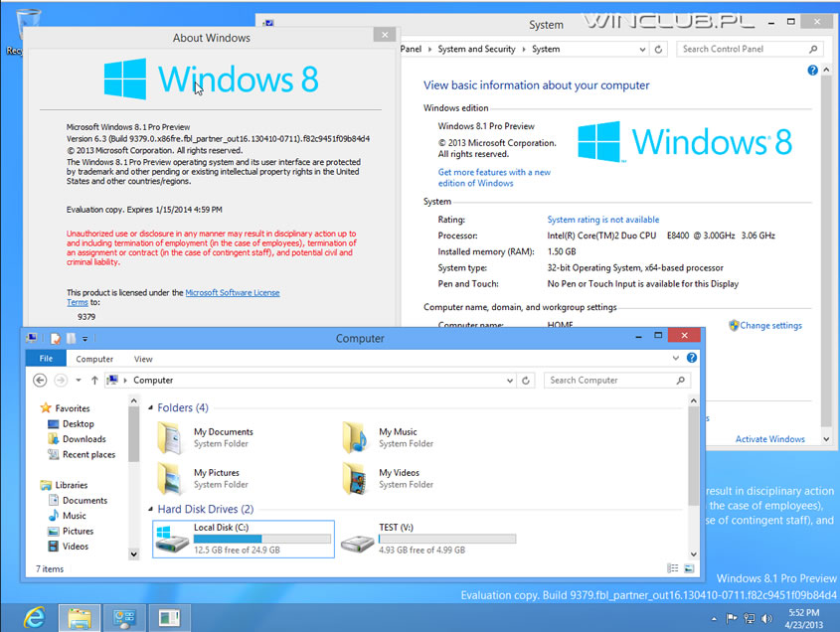
Task: Open the View ribbon tab
Action: tap(143, 359)
